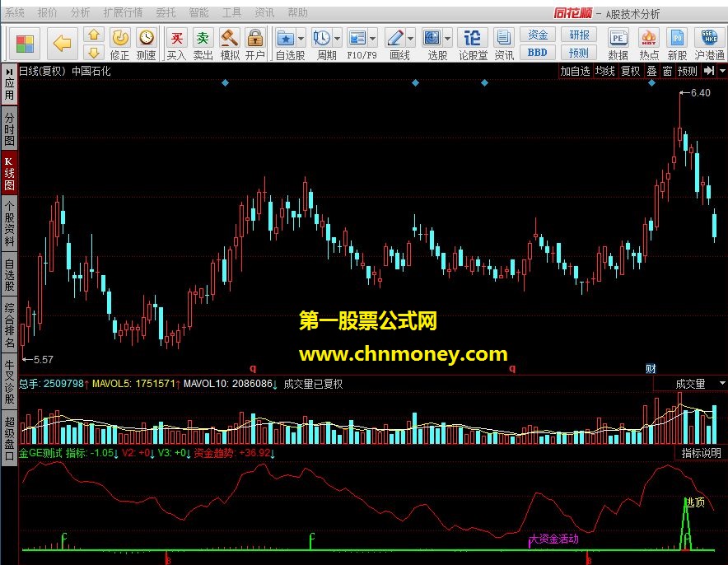
Task: Open the 委托 menu
Action: point(166,13)
